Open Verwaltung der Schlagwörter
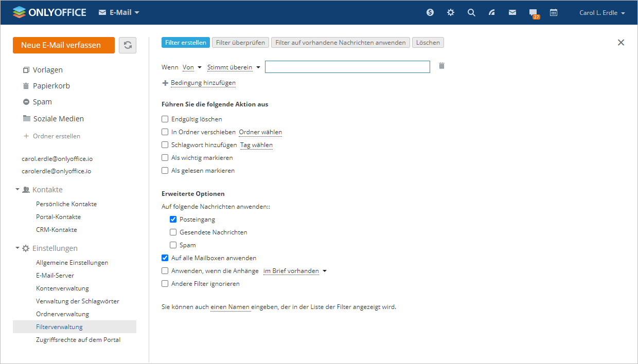This screenshot has height=364, width=638. [78, 301]
